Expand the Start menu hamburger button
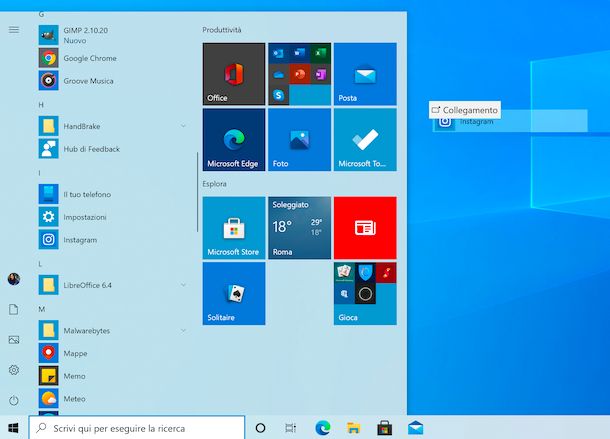This screenshot has width=610, height=439. click(x=14, y=30)
